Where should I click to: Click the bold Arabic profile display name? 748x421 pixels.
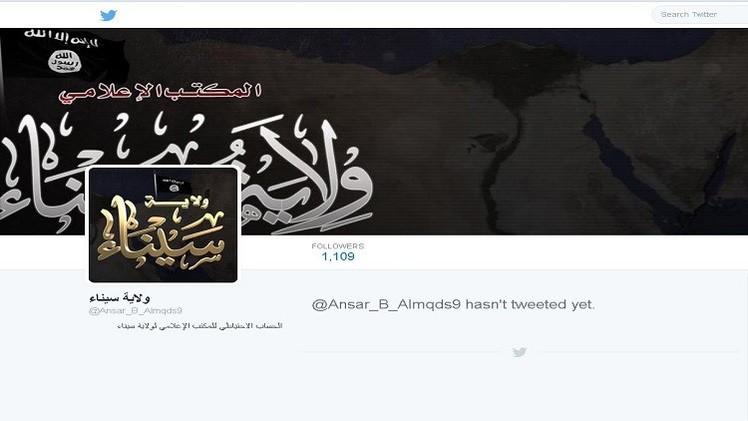(x=120, y=298)
